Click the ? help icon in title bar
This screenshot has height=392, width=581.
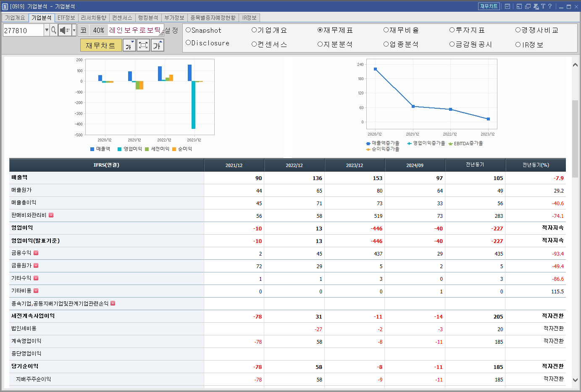(550, 6)
